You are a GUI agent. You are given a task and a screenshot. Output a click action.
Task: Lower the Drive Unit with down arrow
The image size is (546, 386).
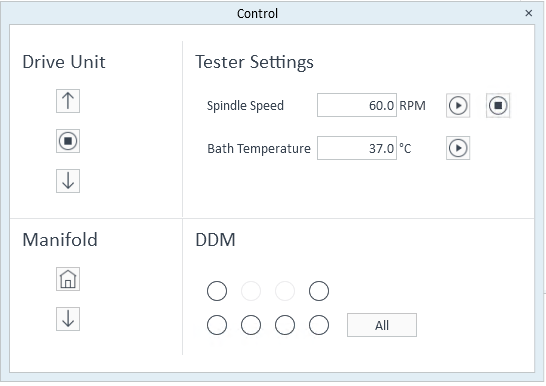click(x=68, y=181)
